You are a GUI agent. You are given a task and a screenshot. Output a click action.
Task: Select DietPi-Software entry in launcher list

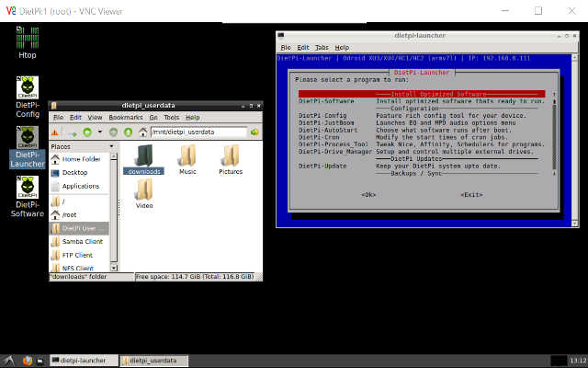click(x=422, y=101)
